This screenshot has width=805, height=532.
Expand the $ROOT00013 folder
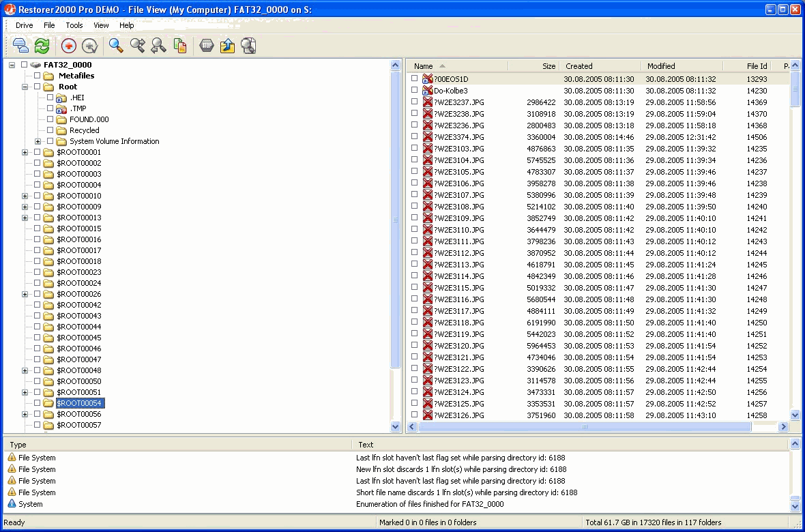25,218
